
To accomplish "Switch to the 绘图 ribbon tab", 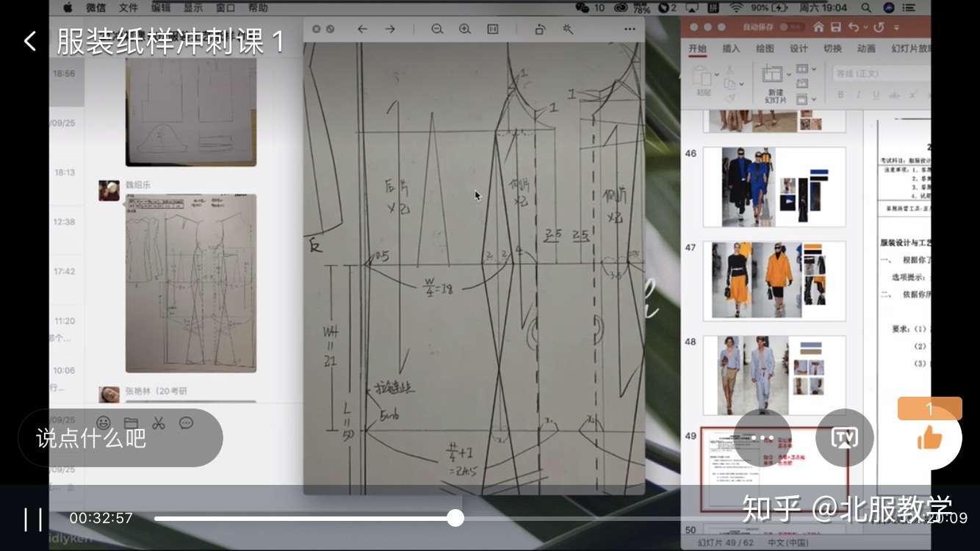I will (x=765, y=48).
